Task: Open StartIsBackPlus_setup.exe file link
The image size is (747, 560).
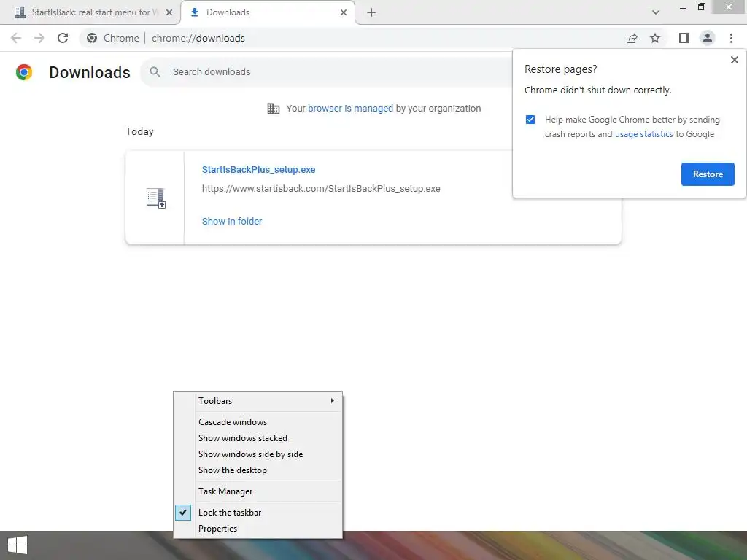Action: pos(259,169)
